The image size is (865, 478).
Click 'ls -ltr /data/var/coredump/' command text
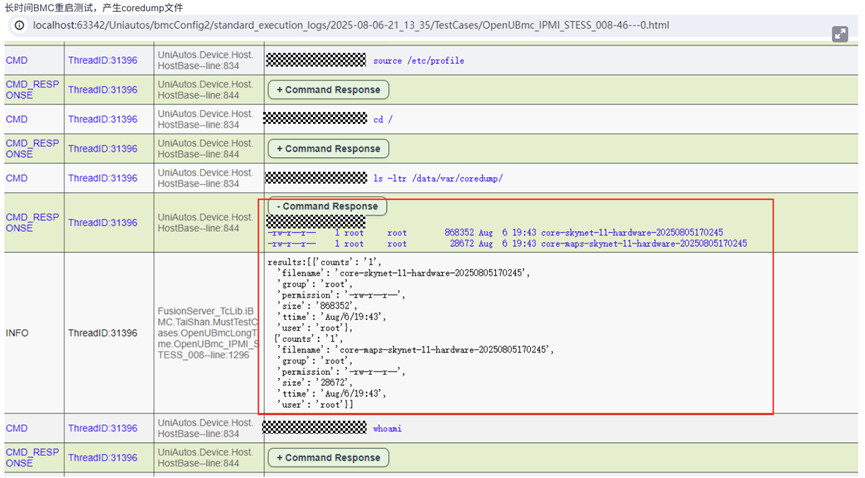click(438, 178)
